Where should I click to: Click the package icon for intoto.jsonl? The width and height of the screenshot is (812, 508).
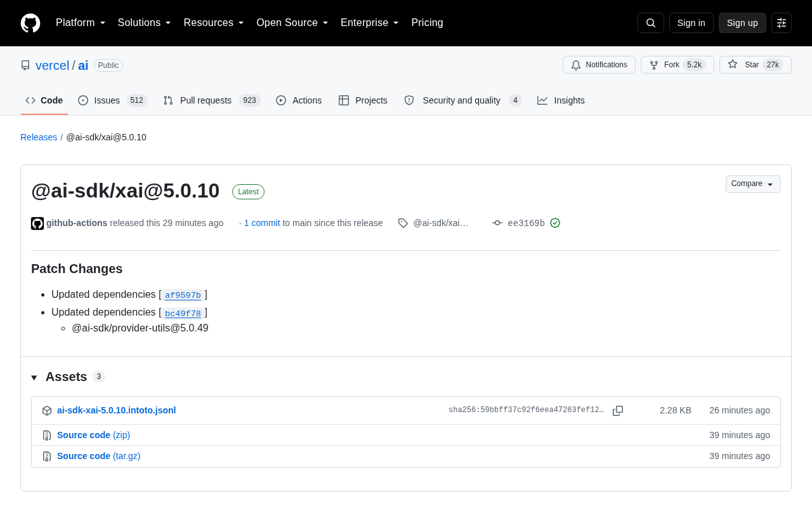pos(47,411)
